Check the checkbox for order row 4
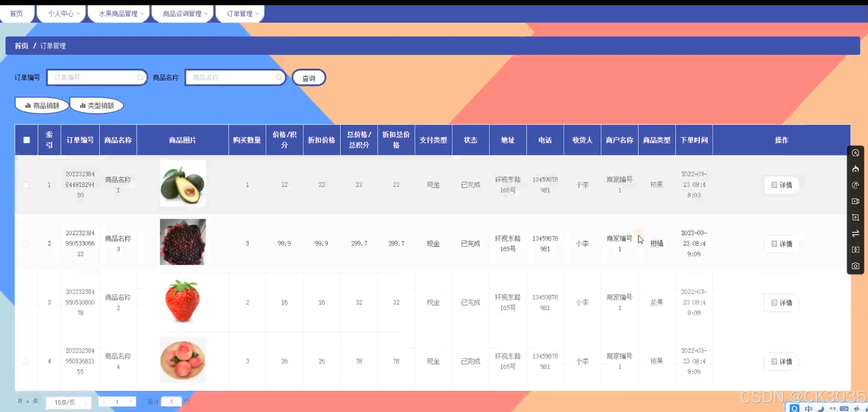Image resolution: width=868 pixels, height=412 pixels. pos(25,361)
